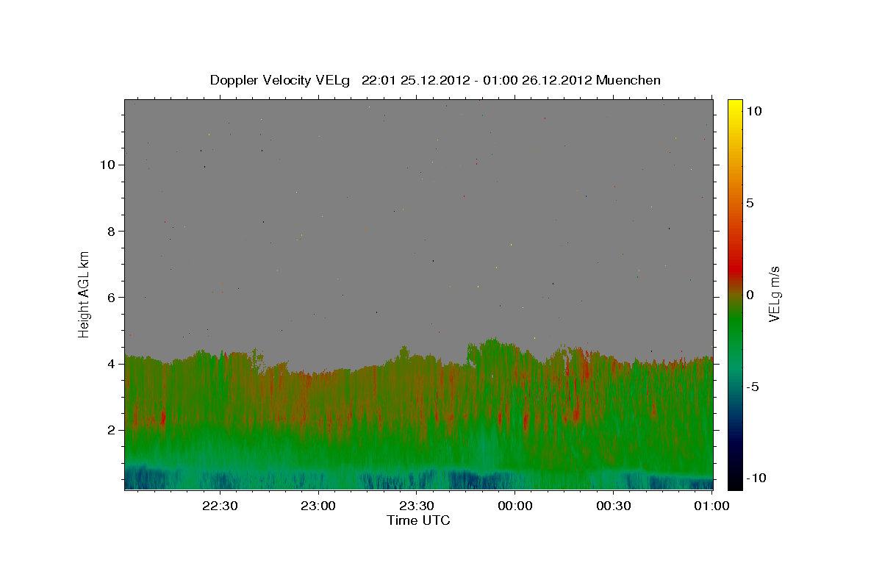This screenshot has height=588, width=882.
Task: Click the height axis label 2
Action: (x=111, y=429)
